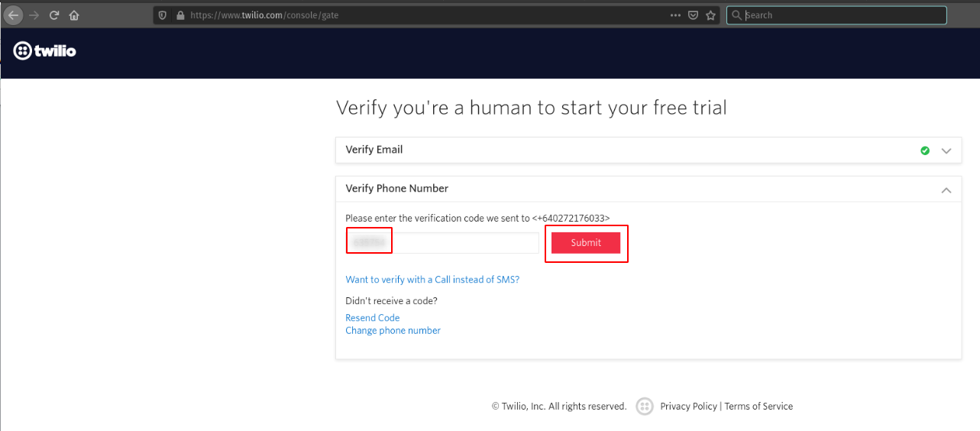Click the Change phone number link
Screen dimensions: 980x431
(393, 331)
